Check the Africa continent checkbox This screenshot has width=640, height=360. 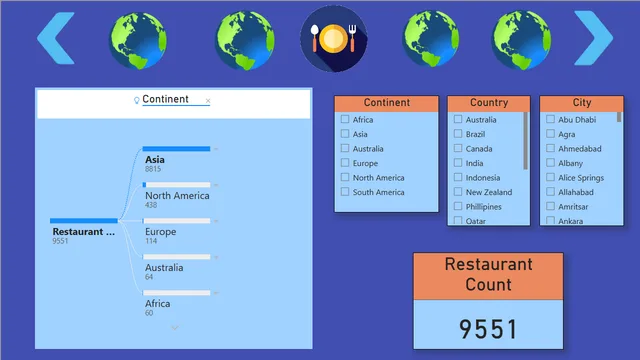[x=345, y=119]
